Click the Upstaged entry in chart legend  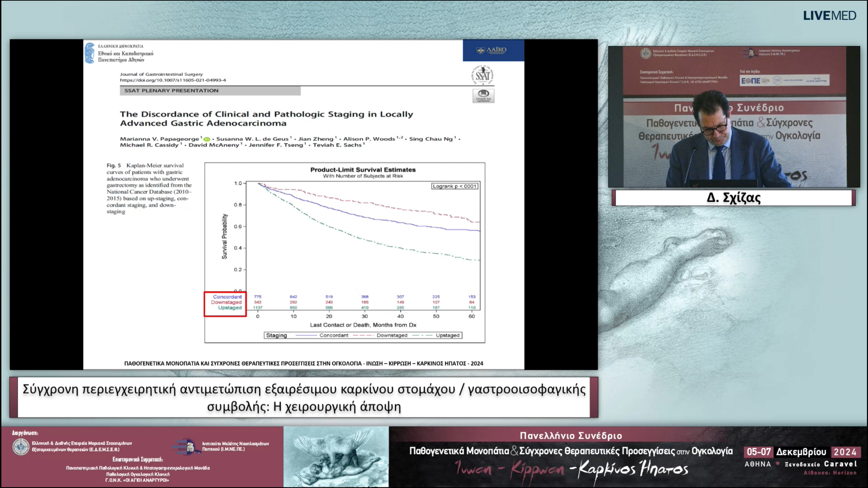[x=447, y=335]
